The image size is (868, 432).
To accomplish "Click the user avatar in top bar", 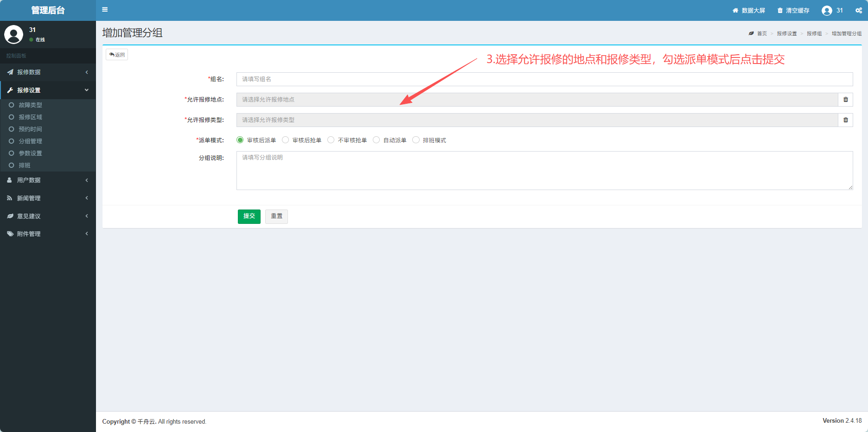I will 827,11.
